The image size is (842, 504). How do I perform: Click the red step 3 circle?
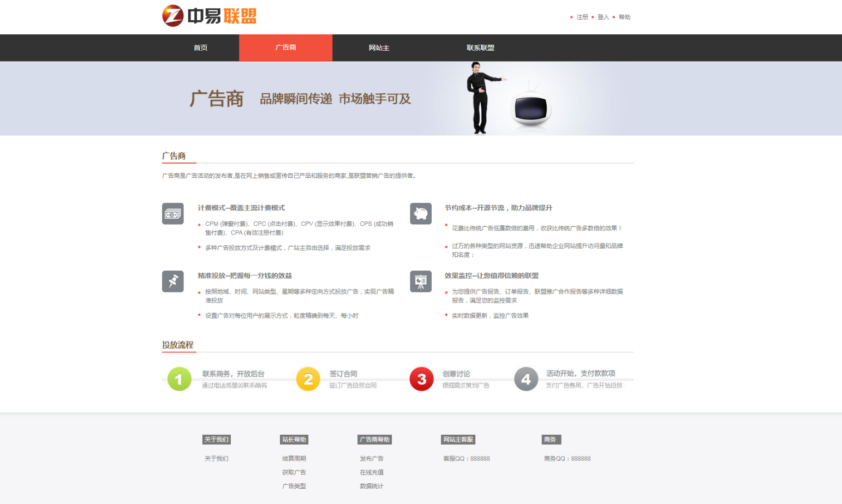[421, 379]
